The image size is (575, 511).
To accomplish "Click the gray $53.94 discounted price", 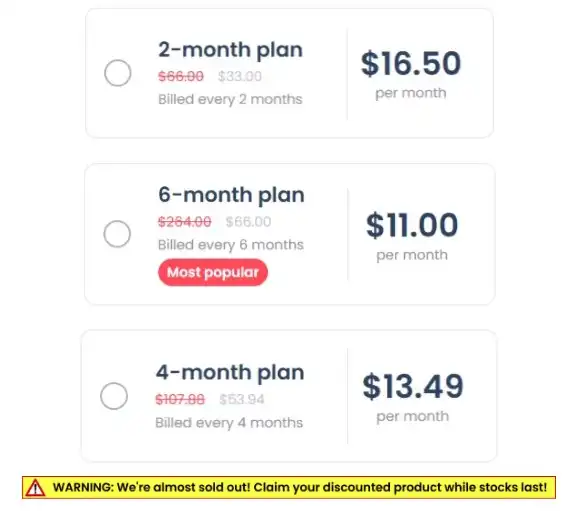I will tap(242, 399).
